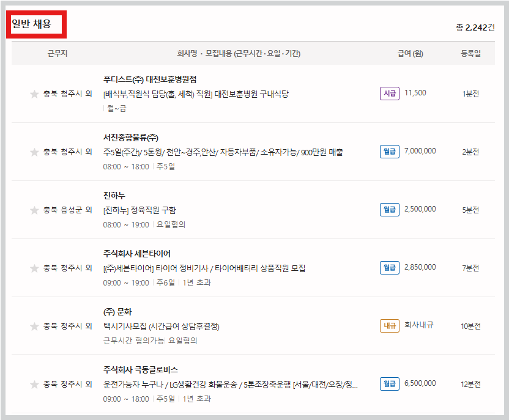
Task: Select the 일반 채용 heading
Action: point(31,24)
